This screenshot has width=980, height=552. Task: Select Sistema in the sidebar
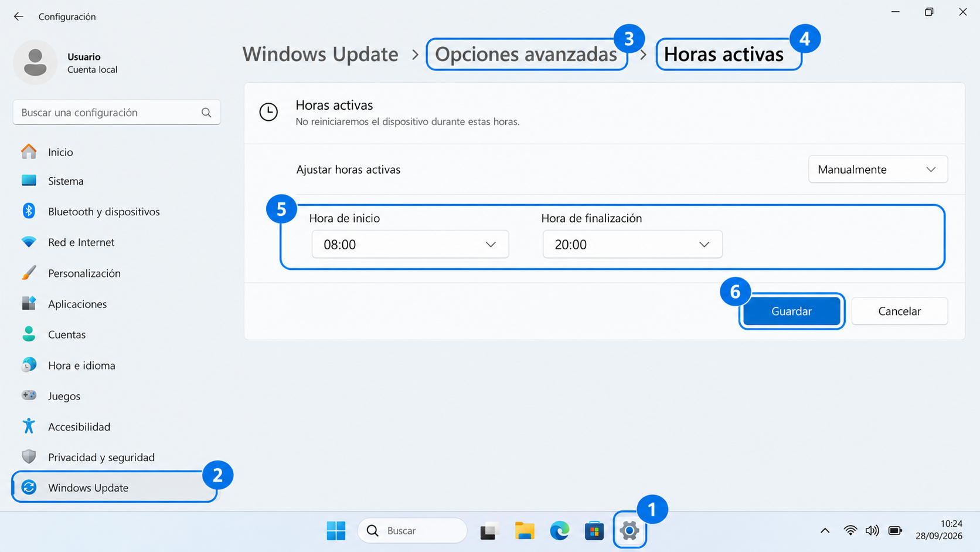pos(116,181)
